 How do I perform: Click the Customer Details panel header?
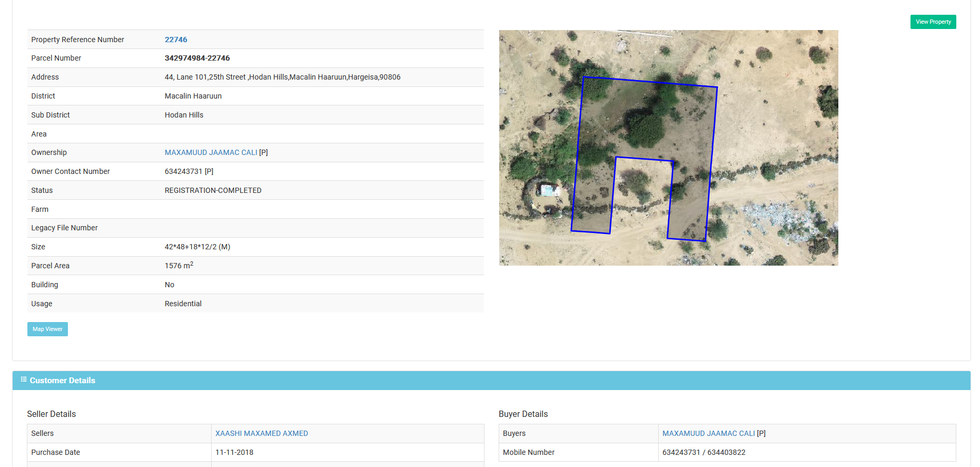pyautogui.click(x=491, y=381)
